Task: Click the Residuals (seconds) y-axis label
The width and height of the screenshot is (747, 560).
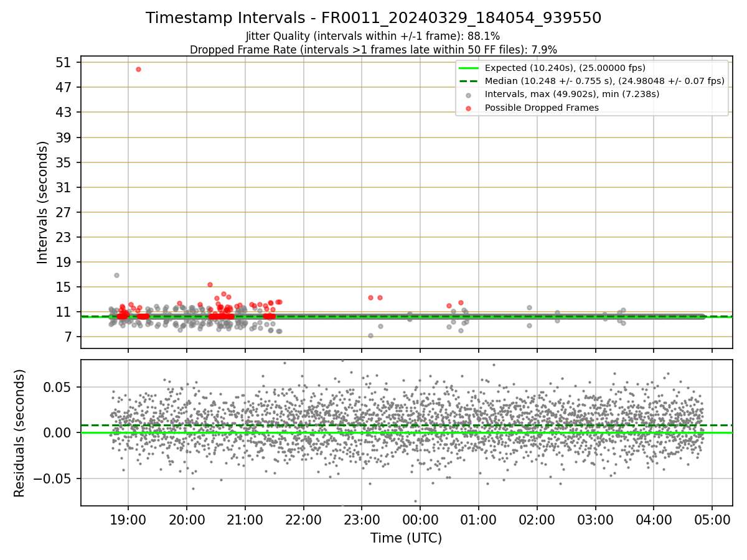Action: click(x=20, y=433)
